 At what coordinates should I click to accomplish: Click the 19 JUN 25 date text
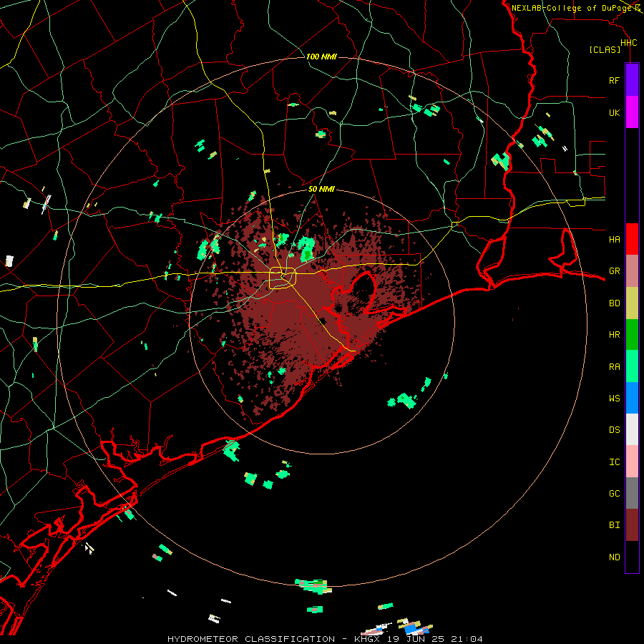416,639
